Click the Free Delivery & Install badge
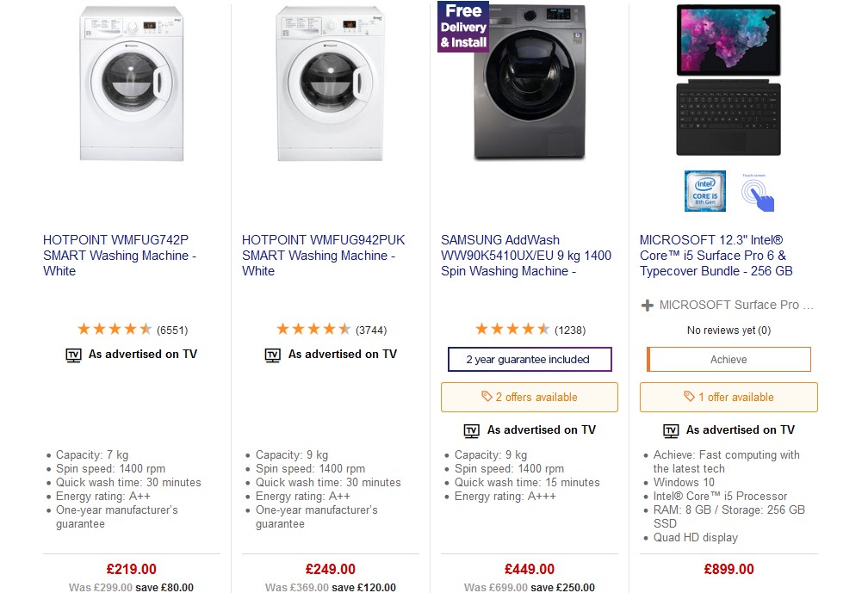This screenshot has height=593, width=868. pos(463,27)
